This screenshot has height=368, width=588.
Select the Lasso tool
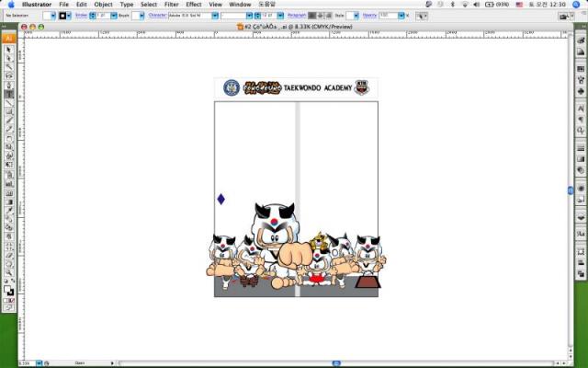tap(9, 76)
